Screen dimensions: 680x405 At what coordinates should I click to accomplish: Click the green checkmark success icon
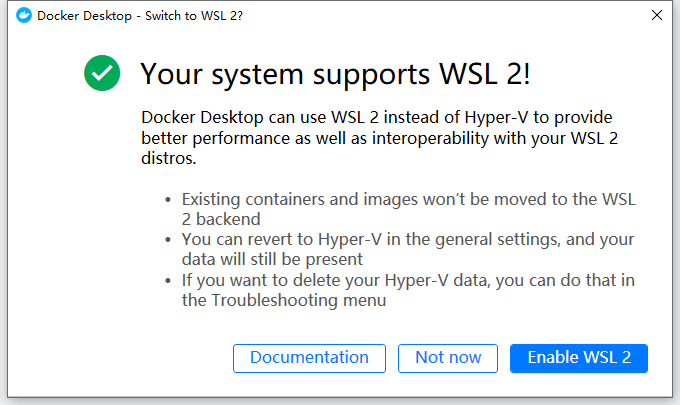click(102, 73)
